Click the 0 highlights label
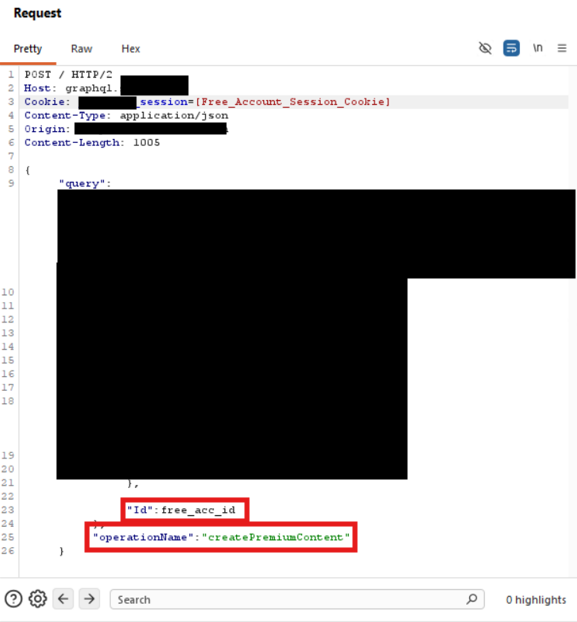 click(x=536, y=599)
